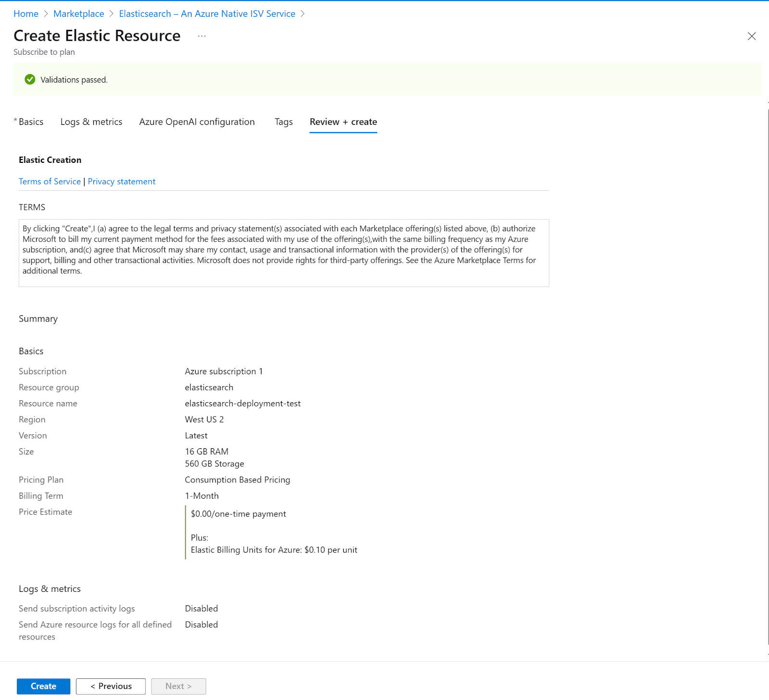Screen dimensions: 769x700
Task: Click the Previous button
Action: click(x=111, y=686)
